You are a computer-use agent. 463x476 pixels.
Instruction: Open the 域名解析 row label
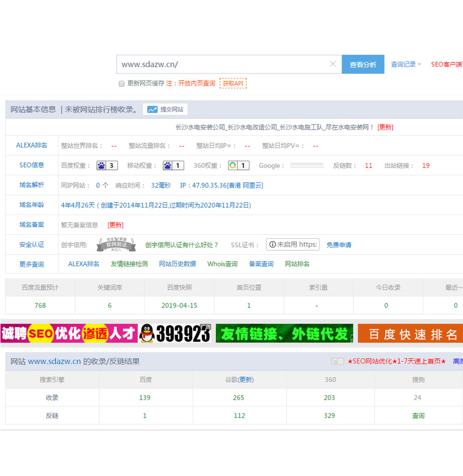[x=31, y=185]
